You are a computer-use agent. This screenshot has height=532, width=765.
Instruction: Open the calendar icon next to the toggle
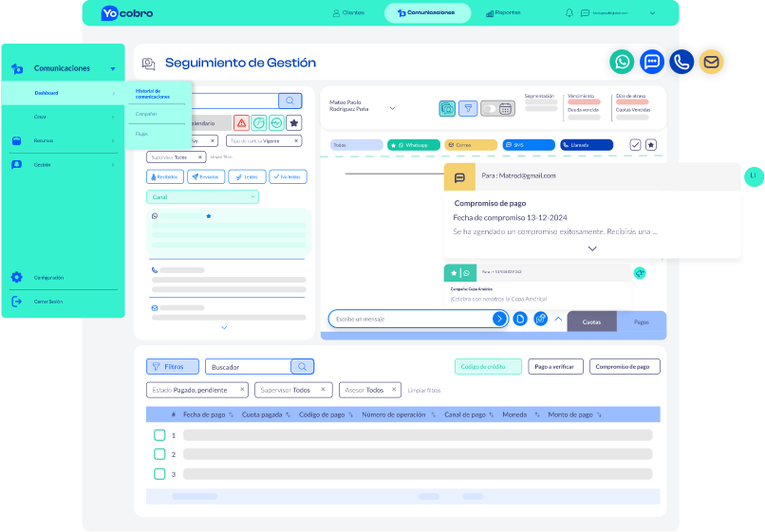(506, 109)
